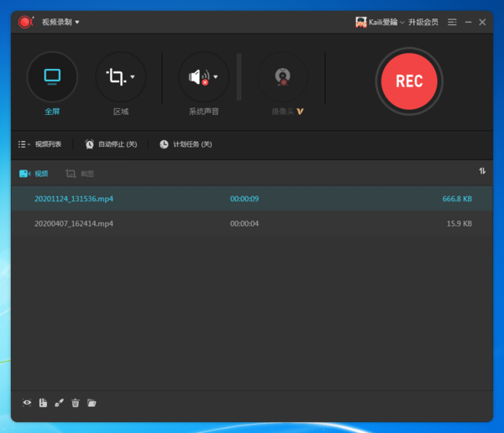Image resolution: width=504 pixels, height=433 pixels.
Task: Open the Kaili user account menu
Action: click(x=380, y=22)
